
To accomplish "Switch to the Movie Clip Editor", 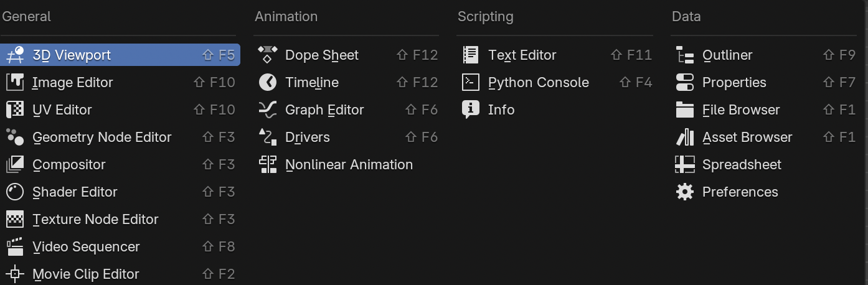I will [x=86, y=274].
